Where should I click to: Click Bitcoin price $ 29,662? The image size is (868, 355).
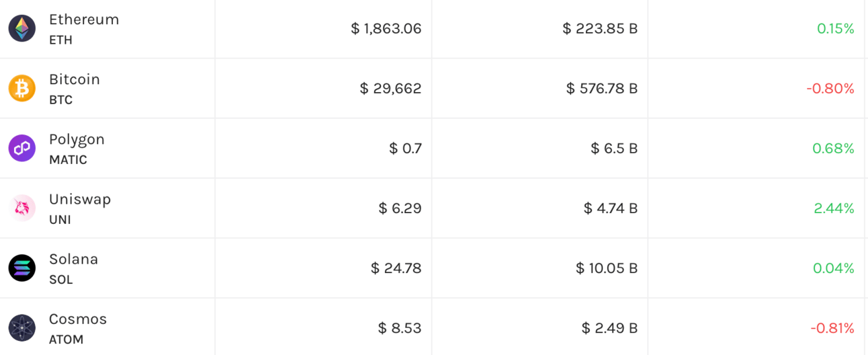(x=390, y=88)
